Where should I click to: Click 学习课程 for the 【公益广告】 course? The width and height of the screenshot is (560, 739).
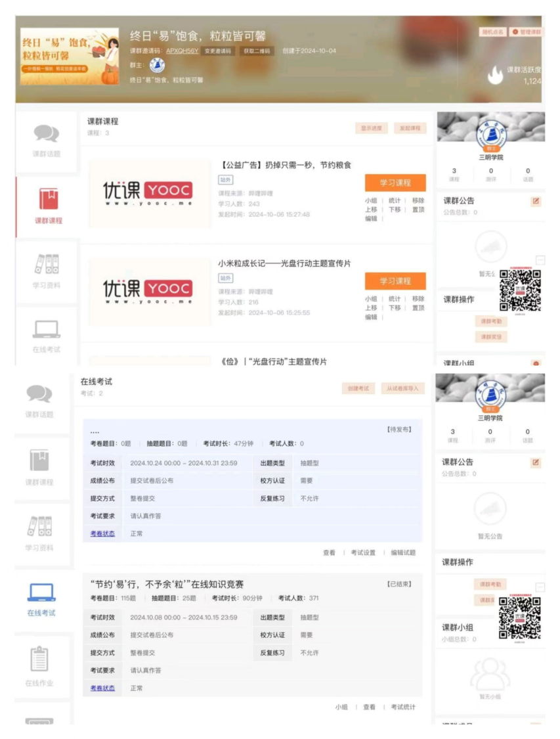395,183
